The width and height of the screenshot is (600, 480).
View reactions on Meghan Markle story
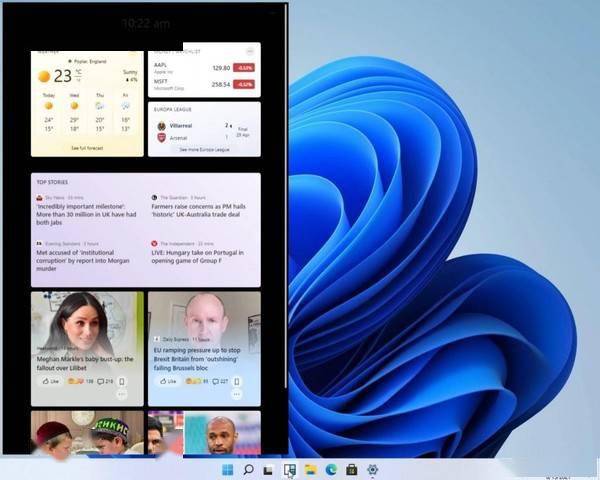click(81, 381)
